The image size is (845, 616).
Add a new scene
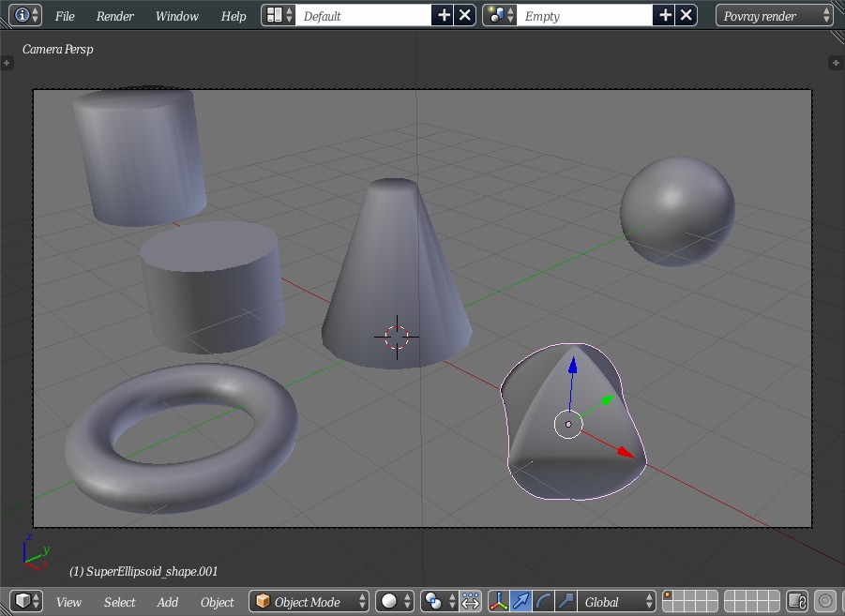coord(665,16)
